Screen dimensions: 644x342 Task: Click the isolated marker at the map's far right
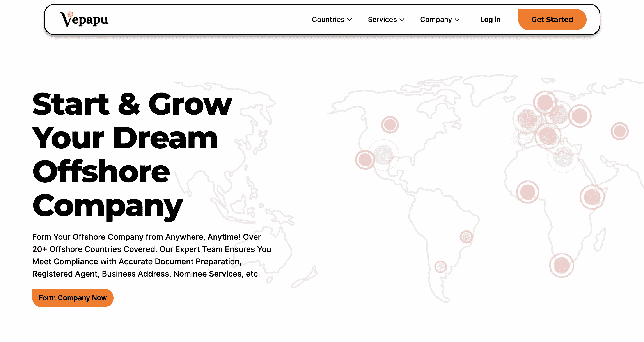point(619,131)
